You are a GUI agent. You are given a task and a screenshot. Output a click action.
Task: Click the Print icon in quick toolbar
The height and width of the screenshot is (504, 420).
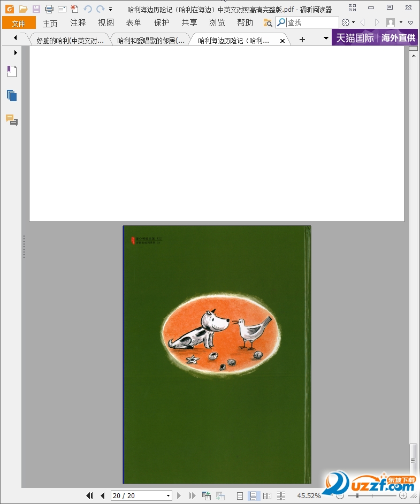click(49, 9)
